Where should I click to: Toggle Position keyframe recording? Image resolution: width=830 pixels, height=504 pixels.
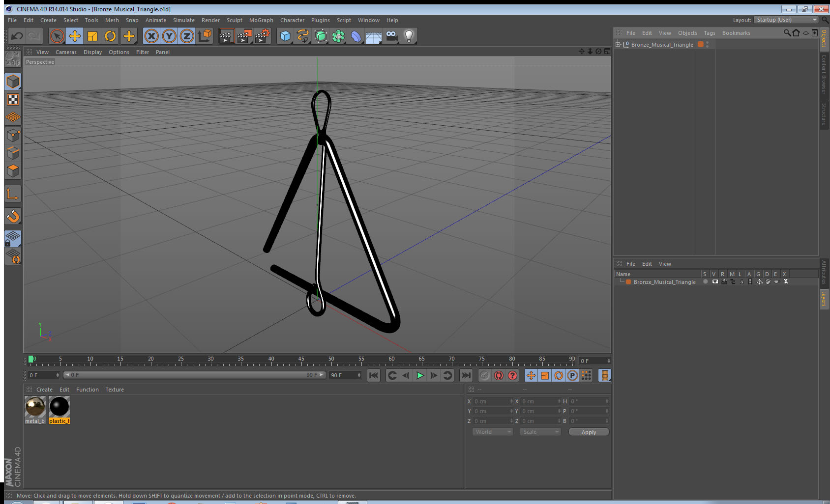click(531, 375)
